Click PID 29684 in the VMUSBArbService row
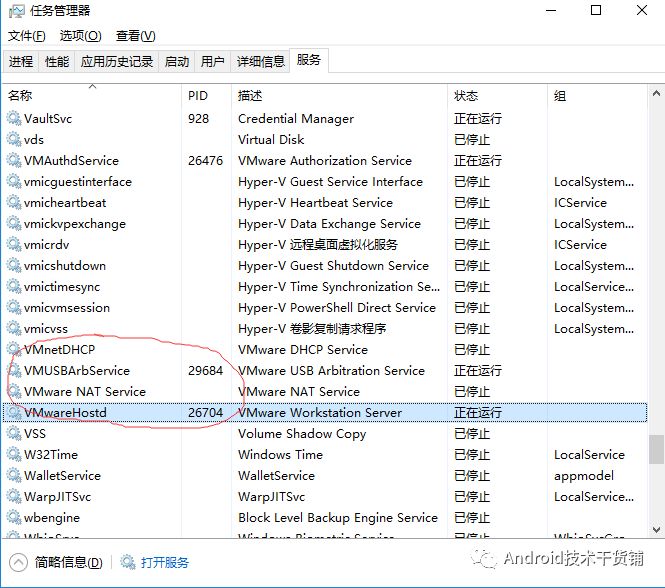This screenshot has height=588, width=665. (205, 370)
